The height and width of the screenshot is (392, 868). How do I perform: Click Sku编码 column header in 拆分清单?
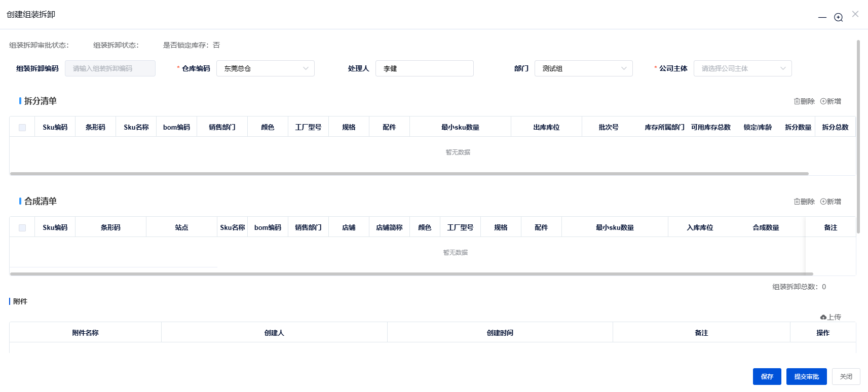[x=55, y=127]
